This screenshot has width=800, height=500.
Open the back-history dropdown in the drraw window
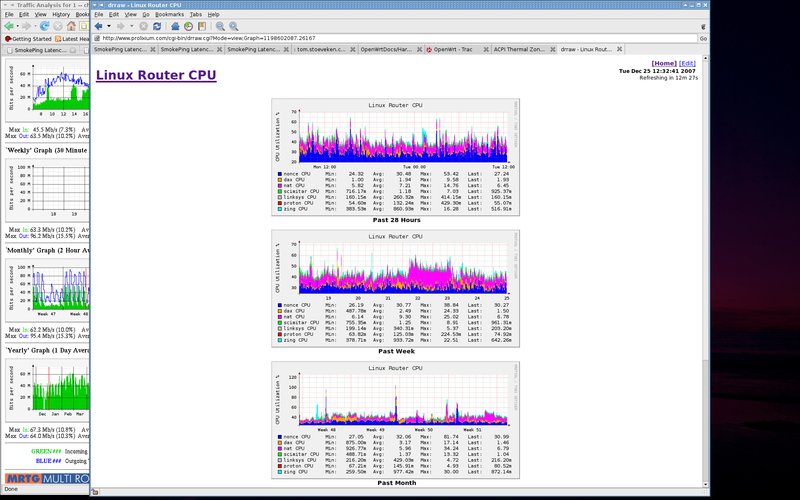click(x=109, y=26)
